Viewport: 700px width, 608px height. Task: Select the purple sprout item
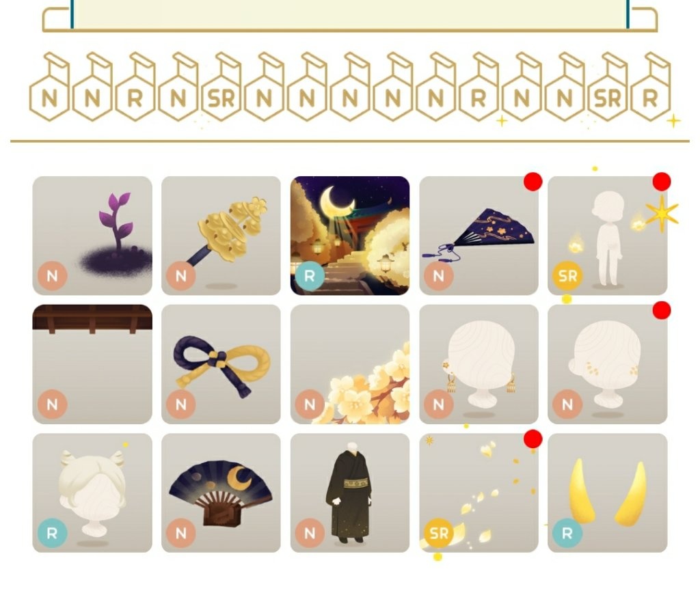[92, 236]
